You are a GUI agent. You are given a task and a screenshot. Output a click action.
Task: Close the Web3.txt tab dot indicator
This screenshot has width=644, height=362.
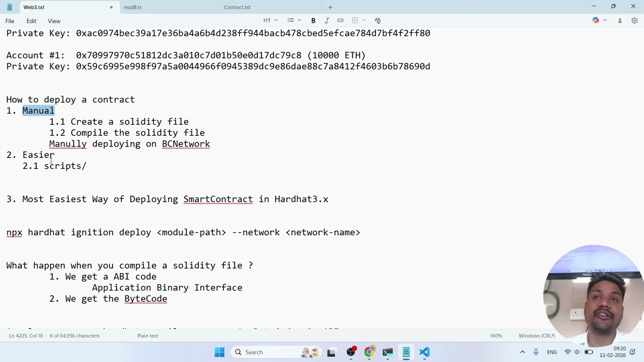click(111, 7)
